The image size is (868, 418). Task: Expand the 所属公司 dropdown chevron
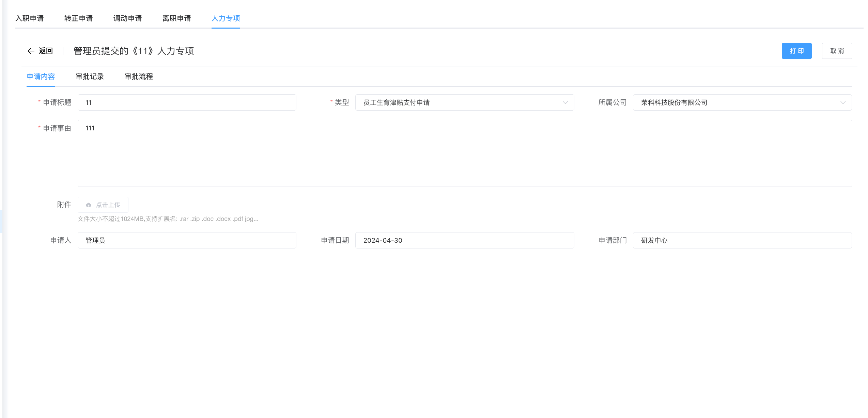click(x=843, y=102)
